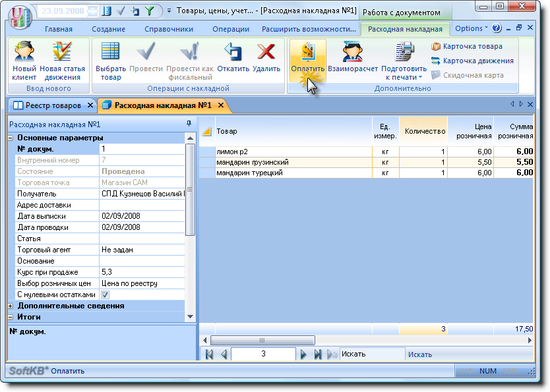Click the quick-access rollback arrow icon

pyautogui.click(x=135, y=11)
